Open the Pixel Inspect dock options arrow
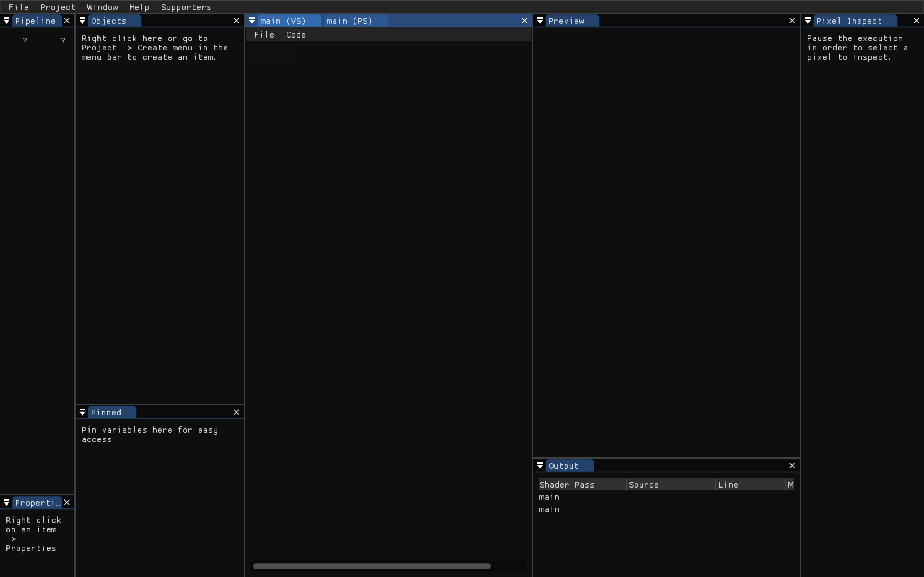Image resolution: width=924 pixels, height=577 pixels. click(x=808, y=21)
